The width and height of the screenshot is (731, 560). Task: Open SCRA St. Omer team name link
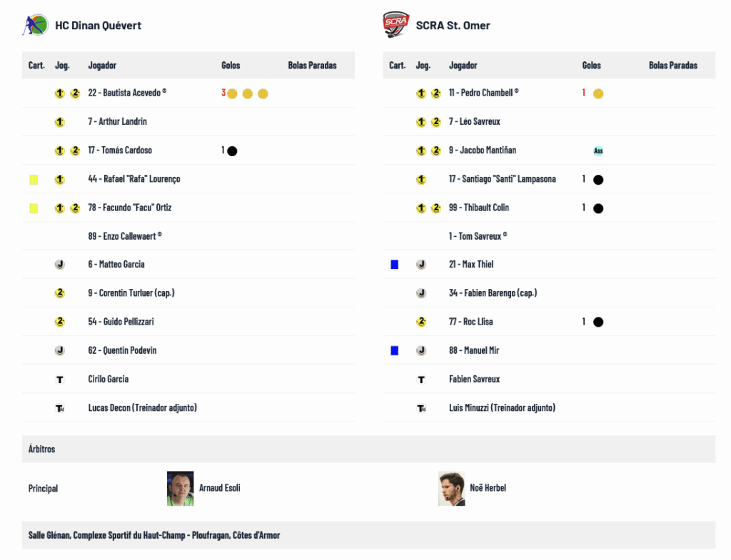[x=453, y=26]
